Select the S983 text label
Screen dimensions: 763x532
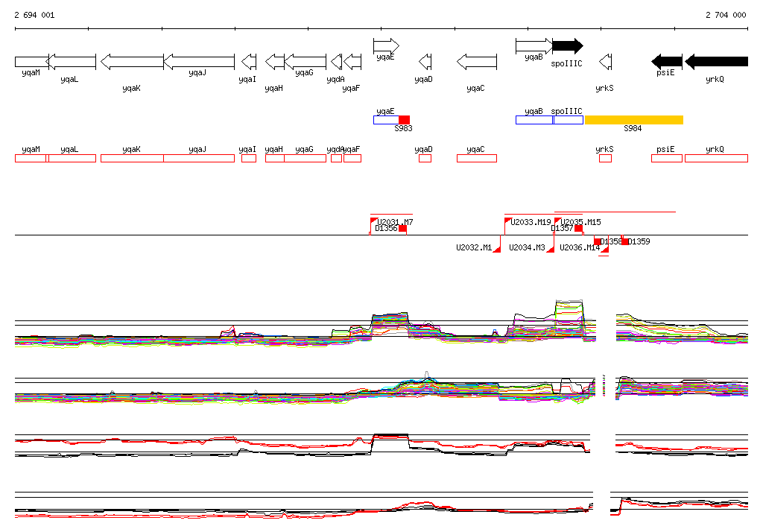[x=403, y=128]
